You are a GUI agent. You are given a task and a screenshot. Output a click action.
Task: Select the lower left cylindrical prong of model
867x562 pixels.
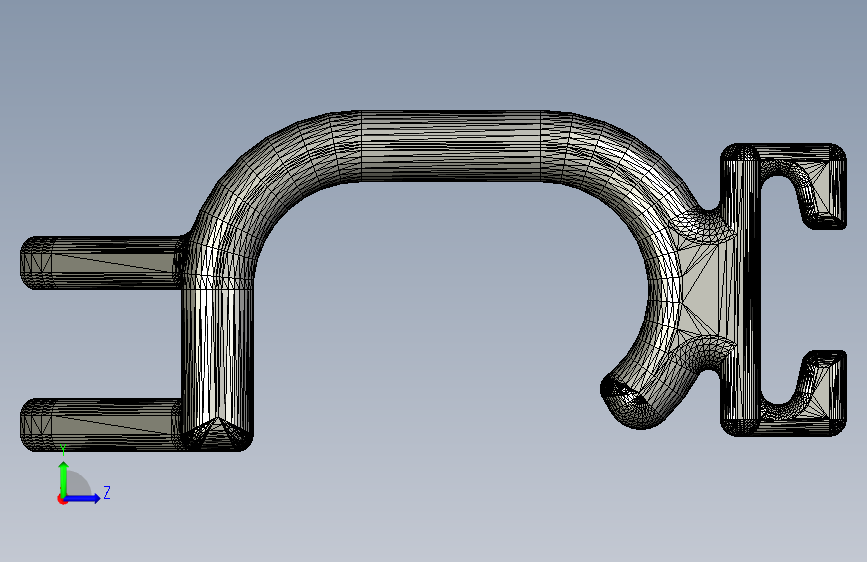pyautogui.click(x=101, y=424)
